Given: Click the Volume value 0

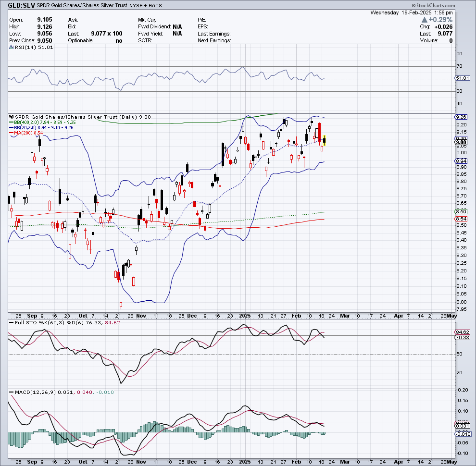Looking at the screenshot, I should 451,41.
